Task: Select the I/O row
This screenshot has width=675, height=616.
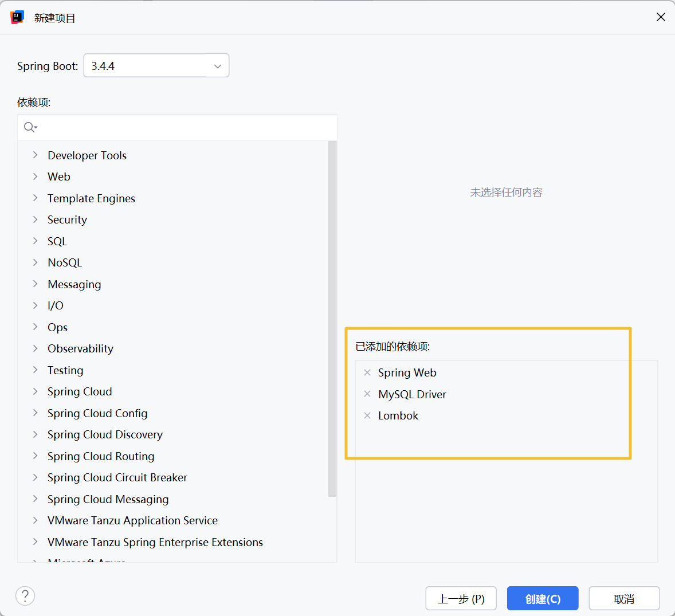Action: (x=173, y=305)
